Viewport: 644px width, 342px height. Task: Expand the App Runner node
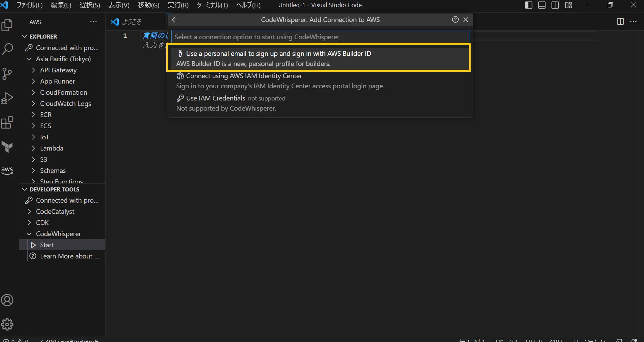(33, 81)
